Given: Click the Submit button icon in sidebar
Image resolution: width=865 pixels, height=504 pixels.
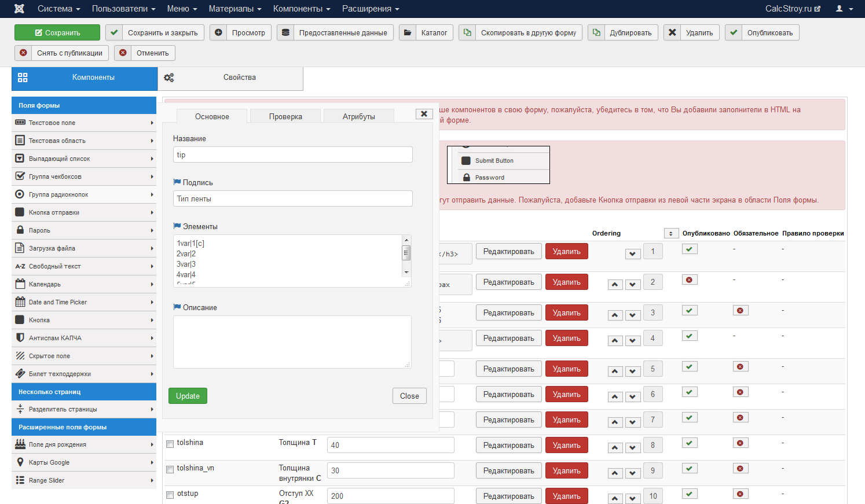Looking at the screenshot, I should 20,212.
